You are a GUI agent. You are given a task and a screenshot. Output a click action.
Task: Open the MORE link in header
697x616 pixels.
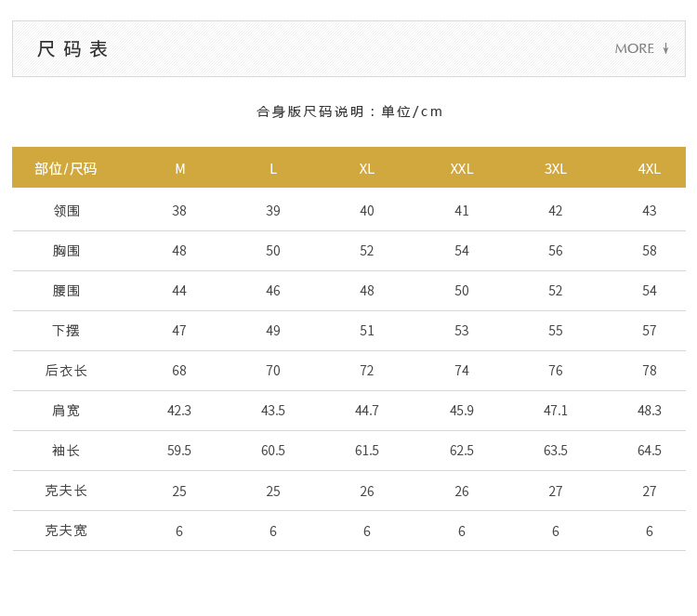[634, 48]
